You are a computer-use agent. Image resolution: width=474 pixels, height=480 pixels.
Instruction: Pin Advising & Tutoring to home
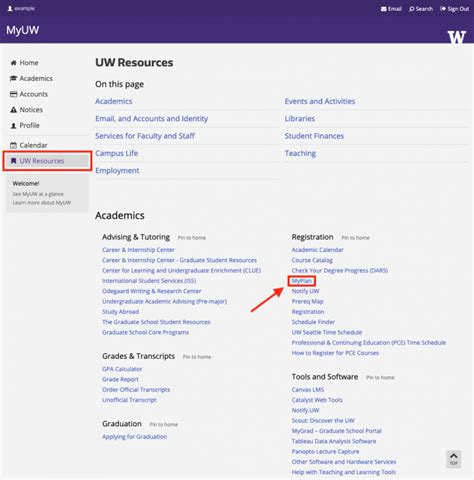point(192,238)
